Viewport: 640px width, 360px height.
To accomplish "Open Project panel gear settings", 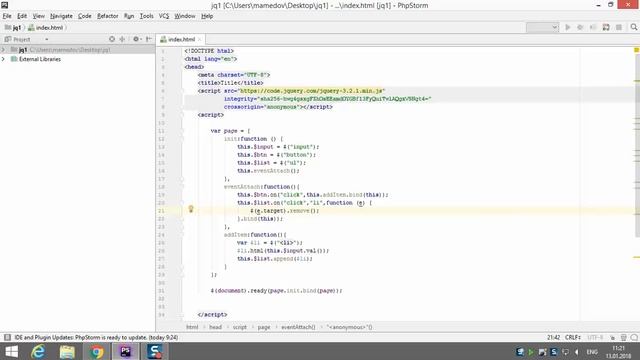I will point(137,39).
